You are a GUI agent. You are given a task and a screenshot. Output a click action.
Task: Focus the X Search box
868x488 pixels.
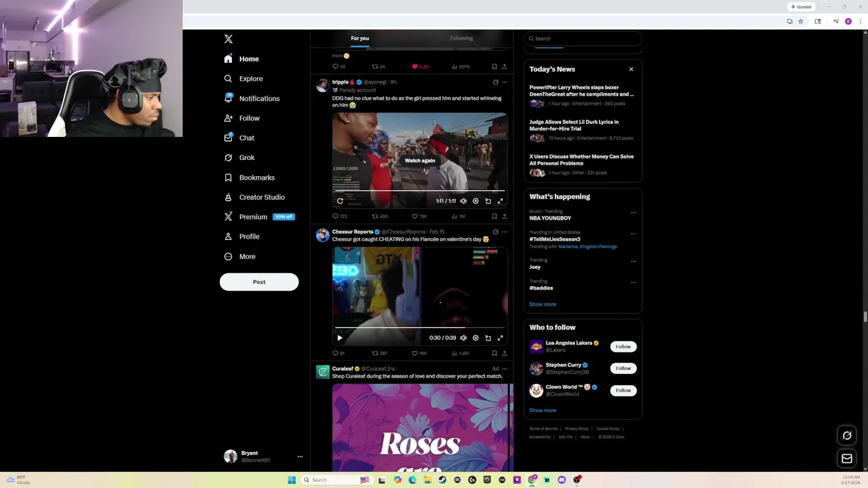click(583, 39)
